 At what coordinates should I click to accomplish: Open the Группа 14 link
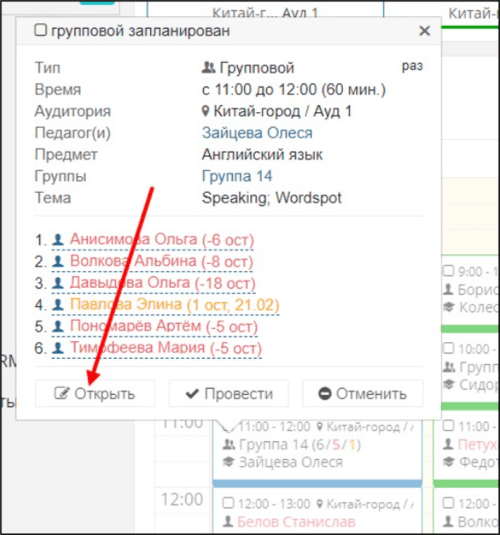click(x=237, y=176)
